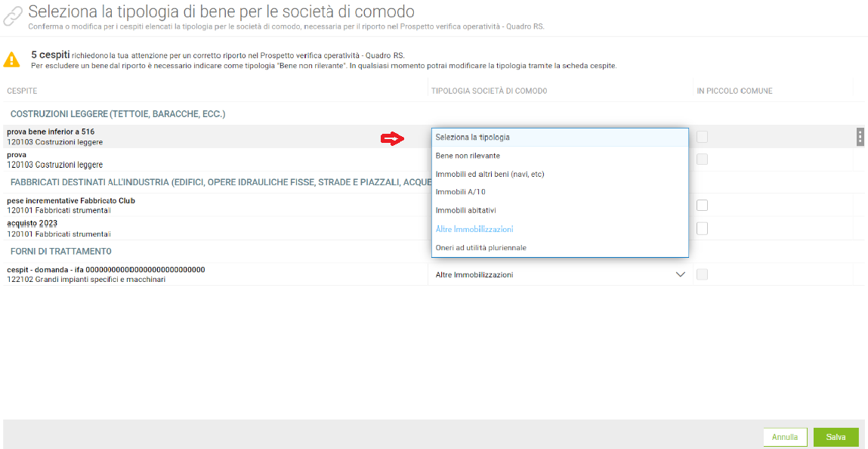
Task: Toggle the checkbox in the 'cespit - domanda' row
Action: click(x=702, y=274)
